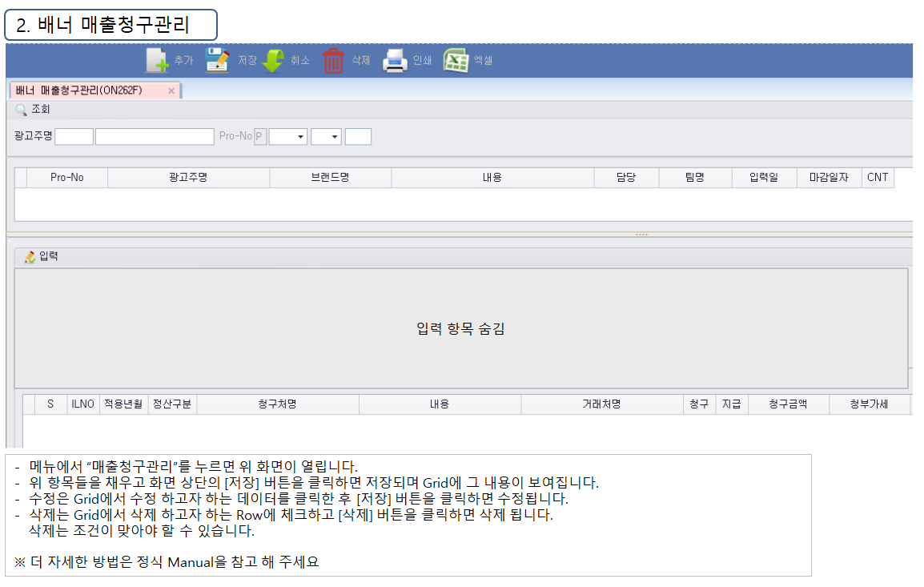
Task: Click the 조회 magnifier search icon
Action: tap(21, 110)
